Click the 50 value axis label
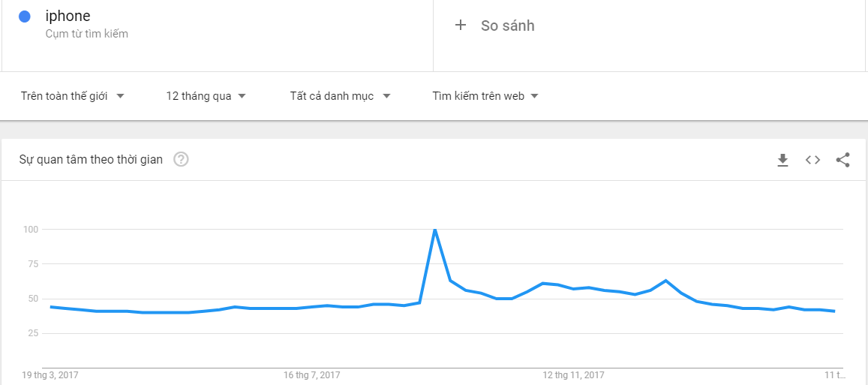 tap(31, 299)
